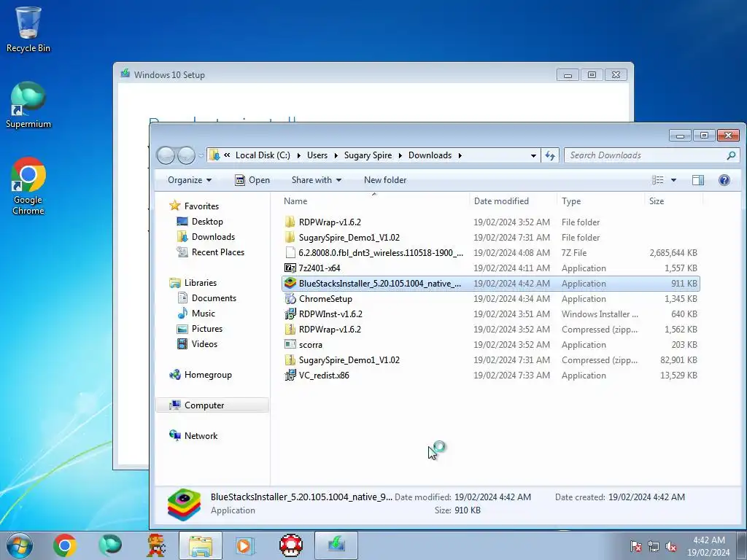Sort by the Type column header

click(x=601, y=201)
